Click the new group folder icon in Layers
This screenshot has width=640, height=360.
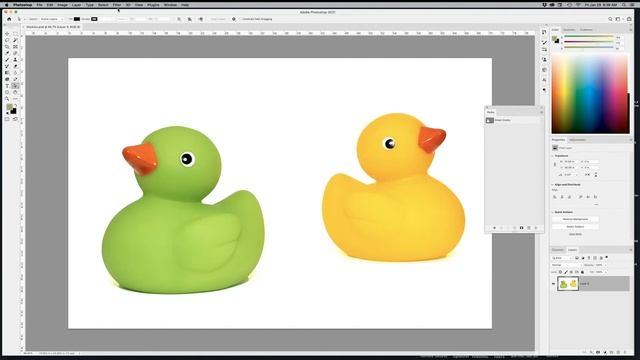[611, 352]
